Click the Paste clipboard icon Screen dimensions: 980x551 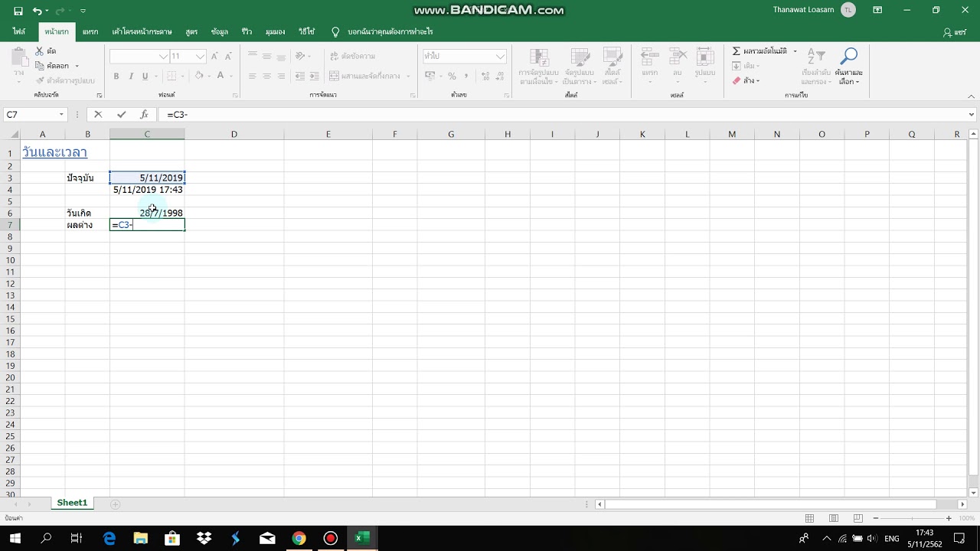tap(19, 57)
